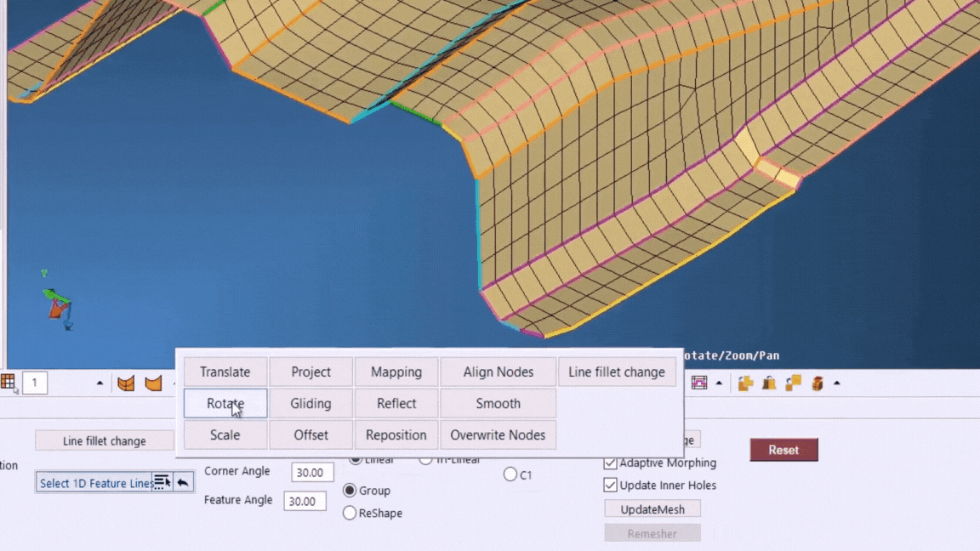
Task: Expand the arrow next to the number field
Action: point(100,383)
